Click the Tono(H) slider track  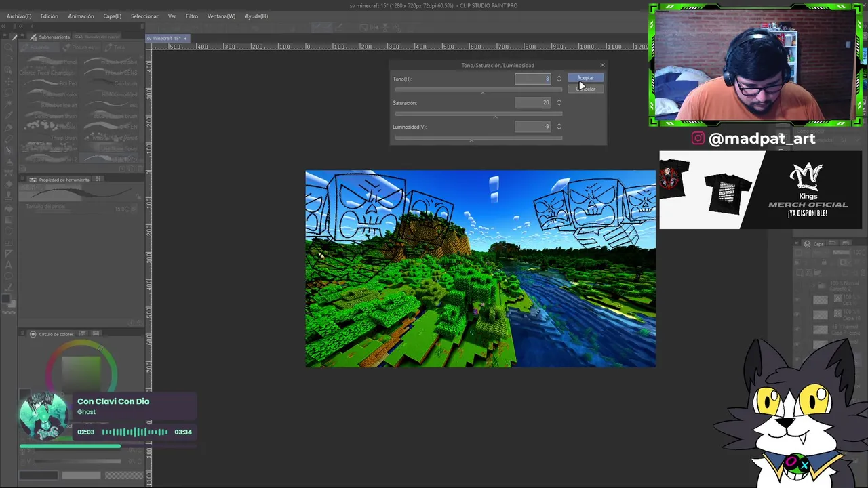tap(479, 89)
